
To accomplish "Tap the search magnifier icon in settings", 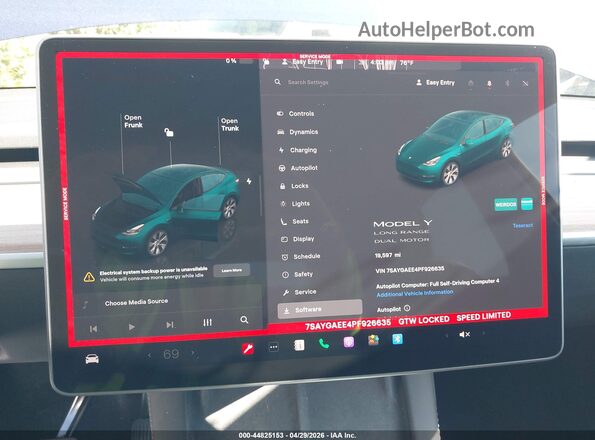I will click(x=278, y=82).
